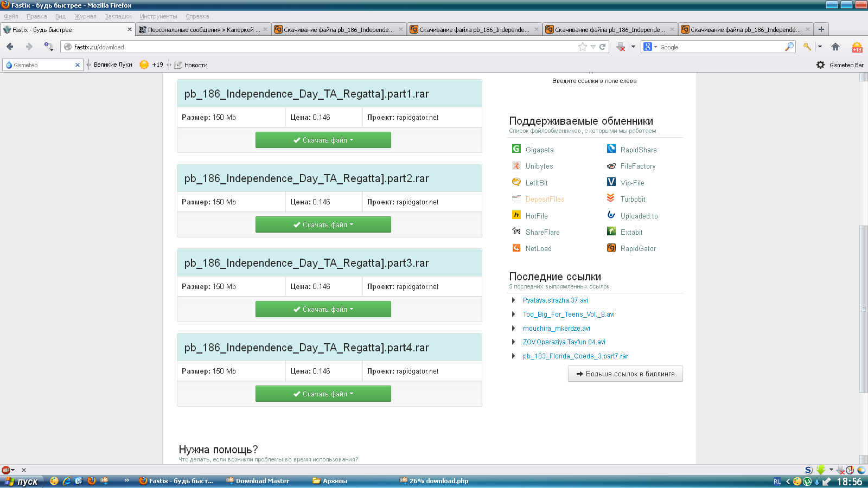Switch to 26% download.php taskbar item
This screenshot has height=488, width=868.
[434, 481]
